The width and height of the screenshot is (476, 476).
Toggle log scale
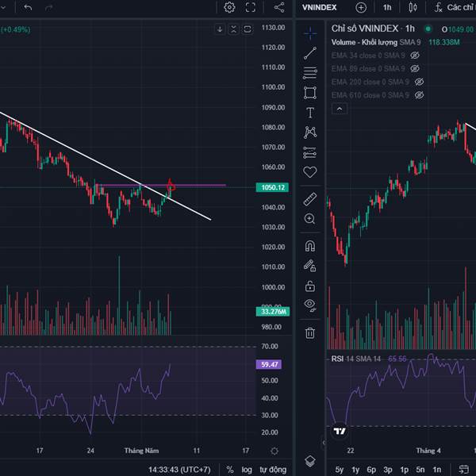[247, 470]
